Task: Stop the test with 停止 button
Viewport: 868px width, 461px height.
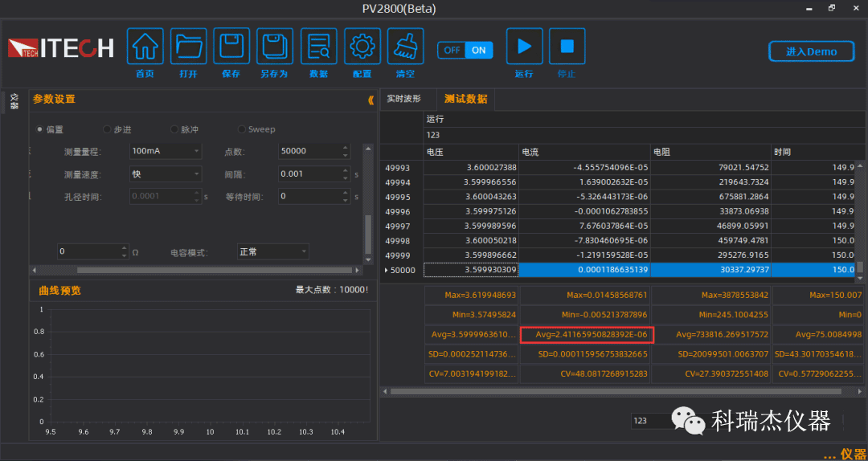Action: 567,47
